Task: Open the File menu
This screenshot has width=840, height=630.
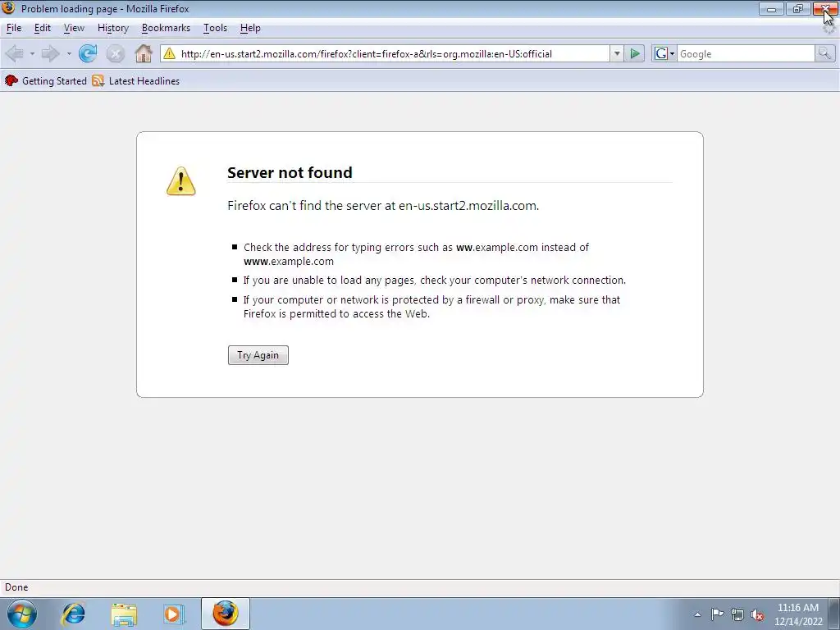Action: click(14, 28)
